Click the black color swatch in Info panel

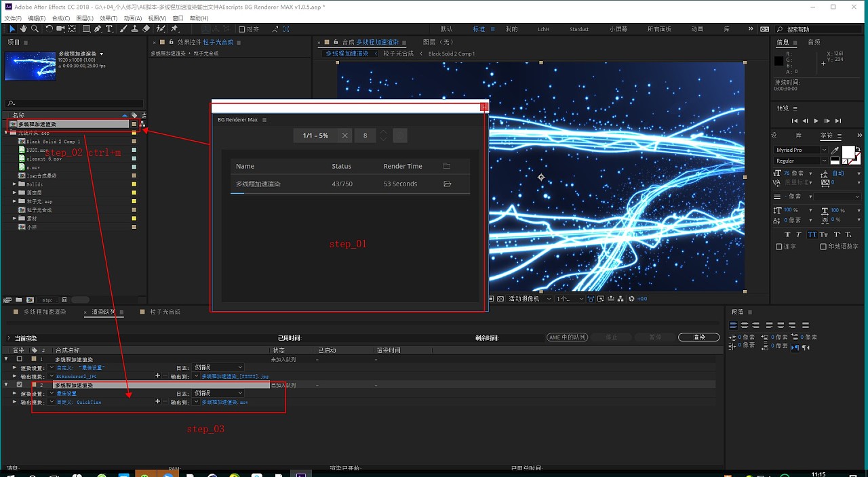pos(779,61)
